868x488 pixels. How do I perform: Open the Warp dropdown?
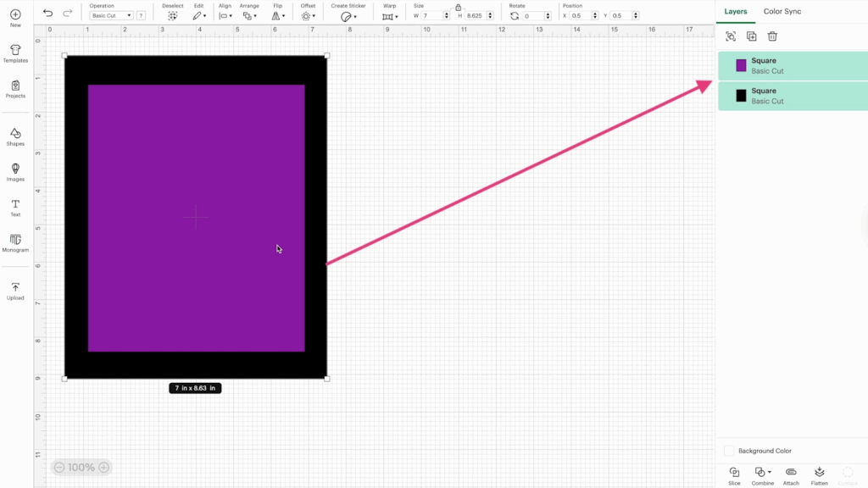390,17
